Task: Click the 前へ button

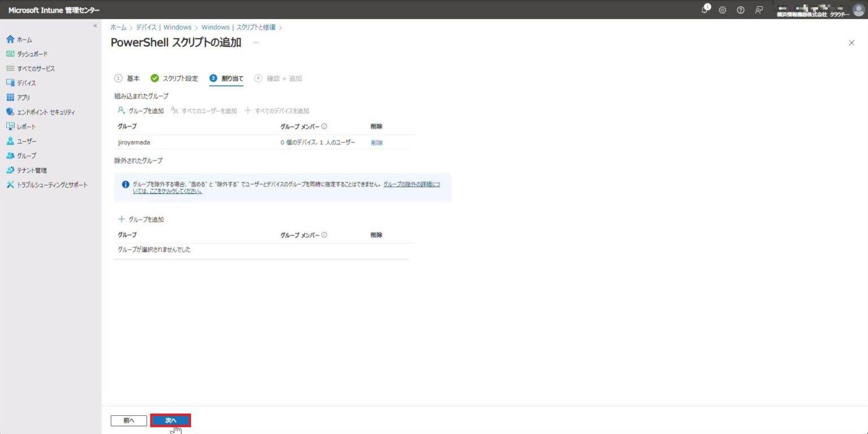Action: click(x=128, y=420)
